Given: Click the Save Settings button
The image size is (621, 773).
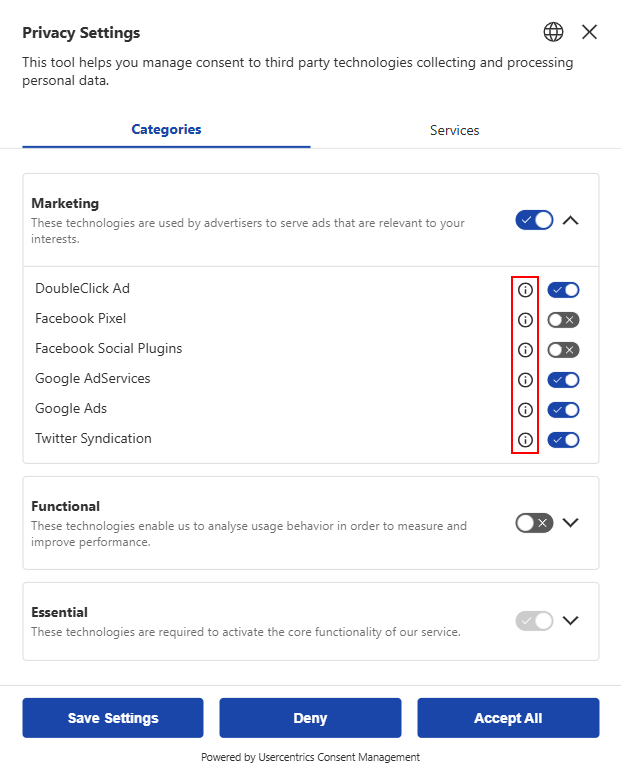Looking at the screenshot, I should click(x=113, y=718).
